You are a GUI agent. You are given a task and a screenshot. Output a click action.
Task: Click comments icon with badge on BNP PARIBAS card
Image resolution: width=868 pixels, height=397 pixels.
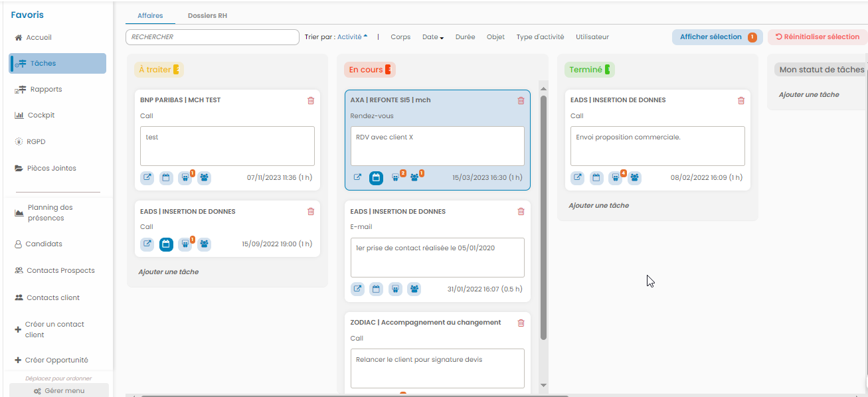tap(185, 178)
